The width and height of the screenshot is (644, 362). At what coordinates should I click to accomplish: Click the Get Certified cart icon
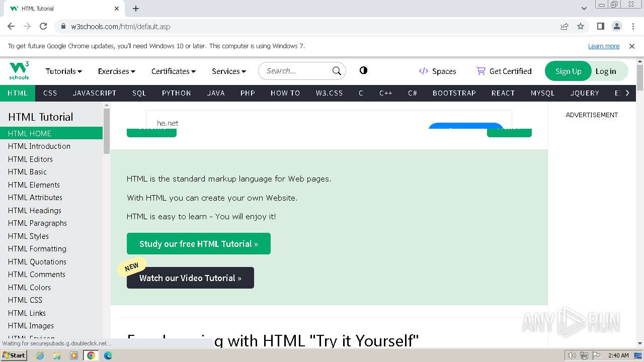pyautogui.click(x=481, y=71)
